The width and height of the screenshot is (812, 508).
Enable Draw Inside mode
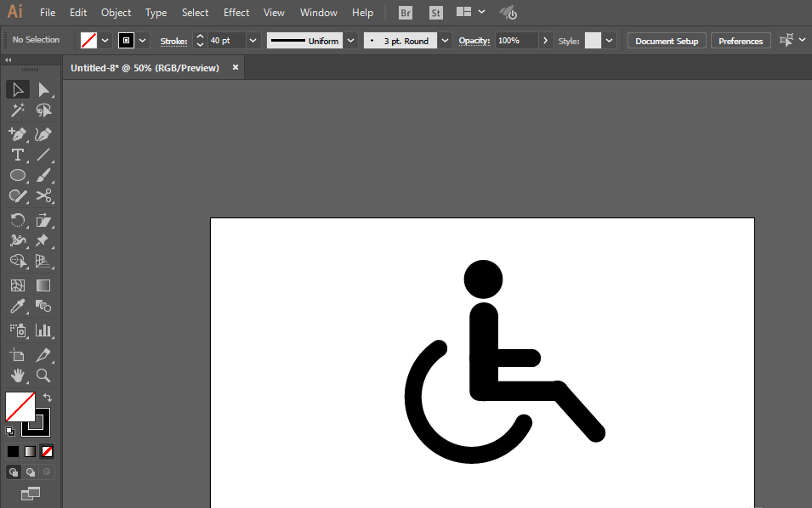coord(47,471)
